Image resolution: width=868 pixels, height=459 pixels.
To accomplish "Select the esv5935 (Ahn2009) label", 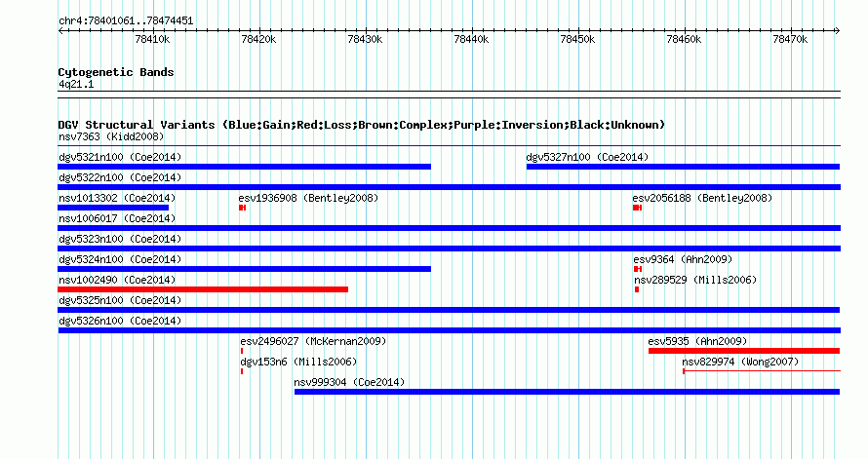I will pos(697,341).
